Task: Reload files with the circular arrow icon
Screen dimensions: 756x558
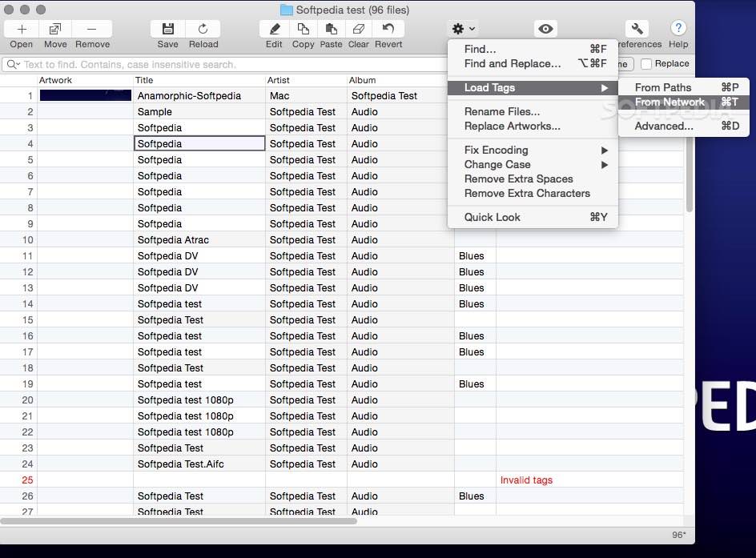Action: point(203,29)
